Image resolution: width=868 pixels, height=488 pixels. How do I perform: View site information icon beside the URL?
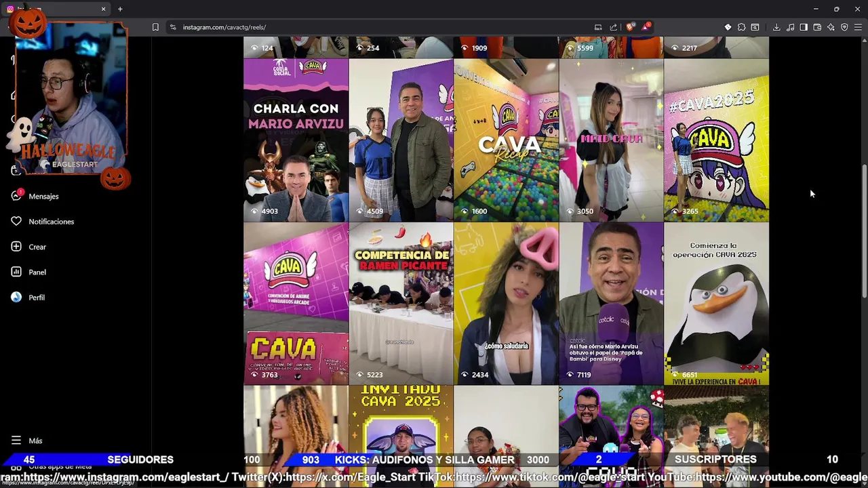click(173, 27)
